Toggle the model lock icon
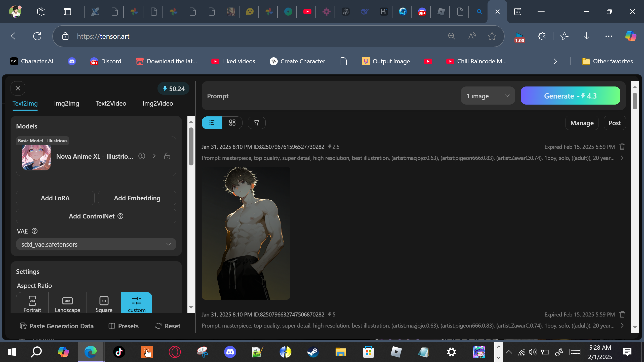Screen dimensions: 644x362 (167, 156)
